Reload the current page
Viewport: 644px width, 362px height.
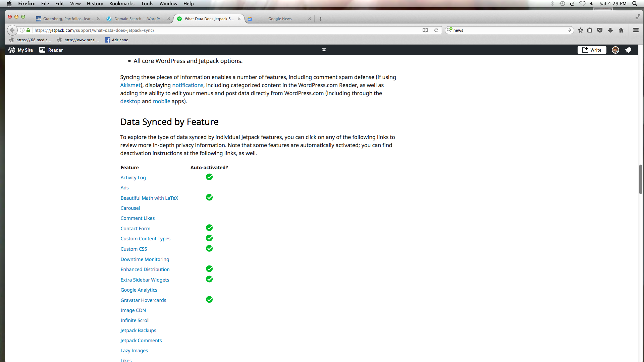point(436,30)
